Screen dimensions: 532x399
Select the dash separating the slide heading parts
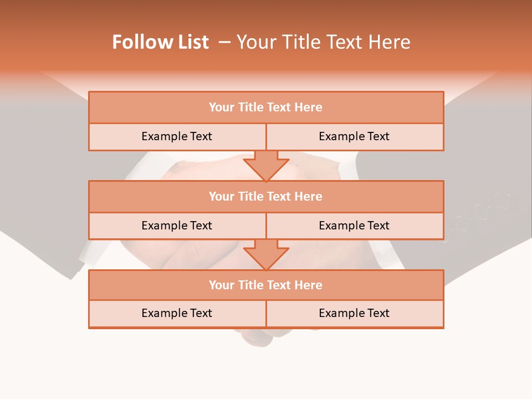(224, 43)
